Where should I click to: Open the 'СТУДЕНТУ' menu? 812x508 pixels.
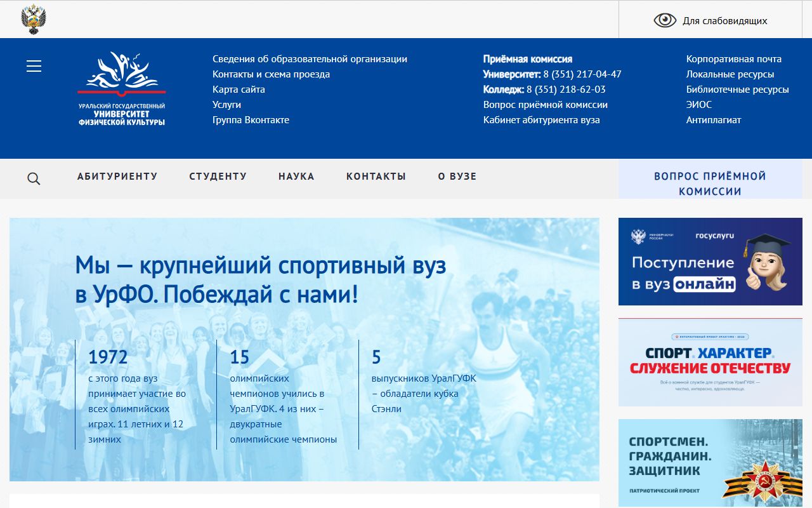(218, 177)
